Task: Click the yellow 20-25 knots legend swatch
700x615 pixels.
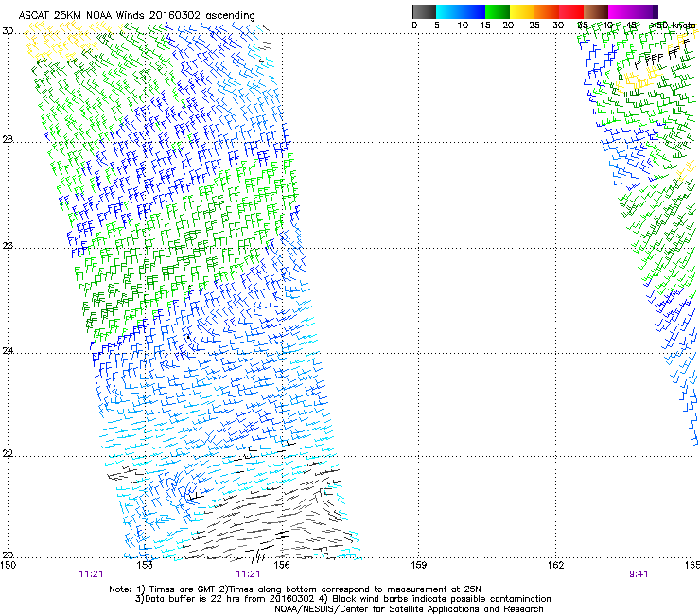Action: click(522, 11)
